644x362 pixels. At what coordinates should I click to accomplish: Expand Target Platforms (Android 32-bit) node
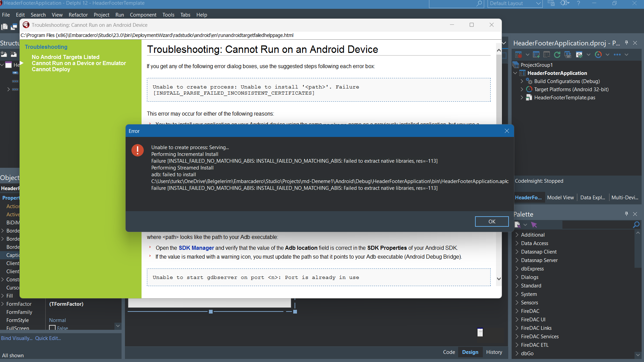[522, 89]
